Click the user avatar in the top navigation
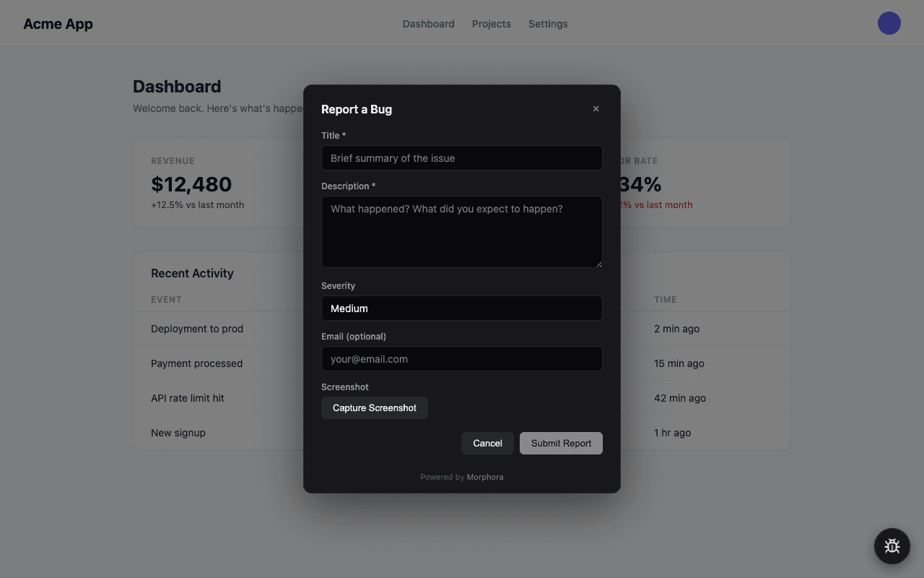924x578 pixels. tap(889, 23)
